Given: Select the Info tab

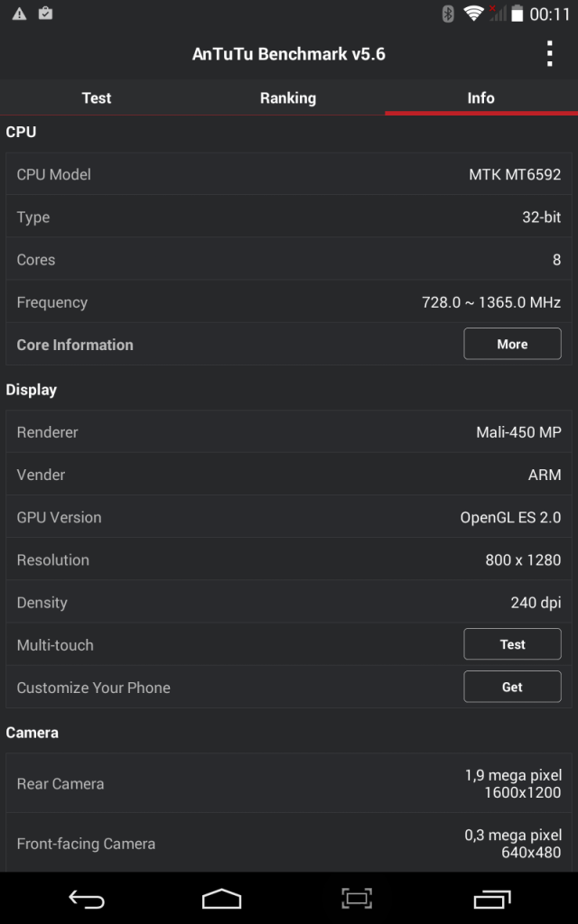Looking at the screenshot, I should (480, 97).
